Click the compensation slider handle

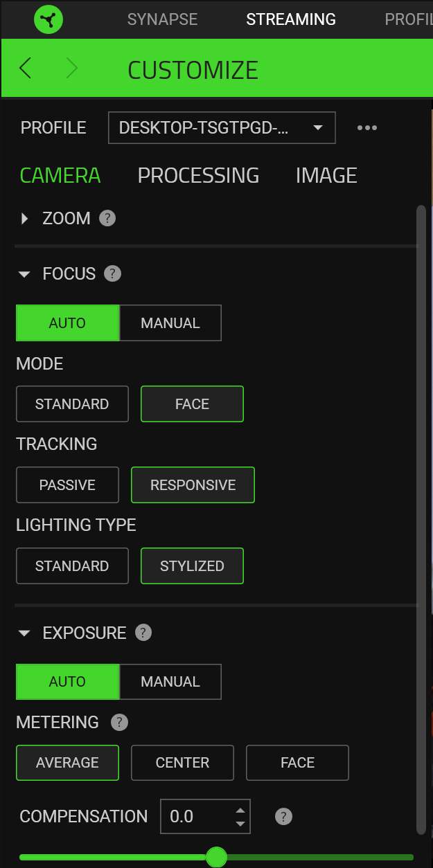[217, 857]
